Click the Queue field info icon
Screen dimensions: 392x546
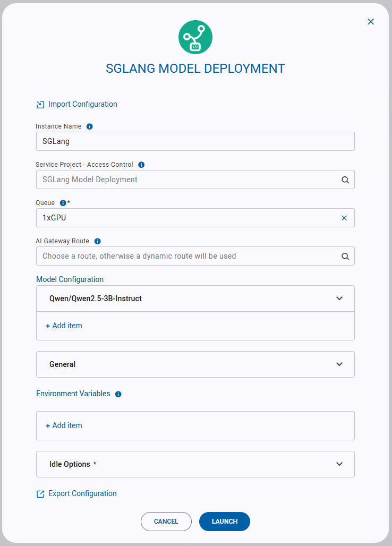[63, 203]
